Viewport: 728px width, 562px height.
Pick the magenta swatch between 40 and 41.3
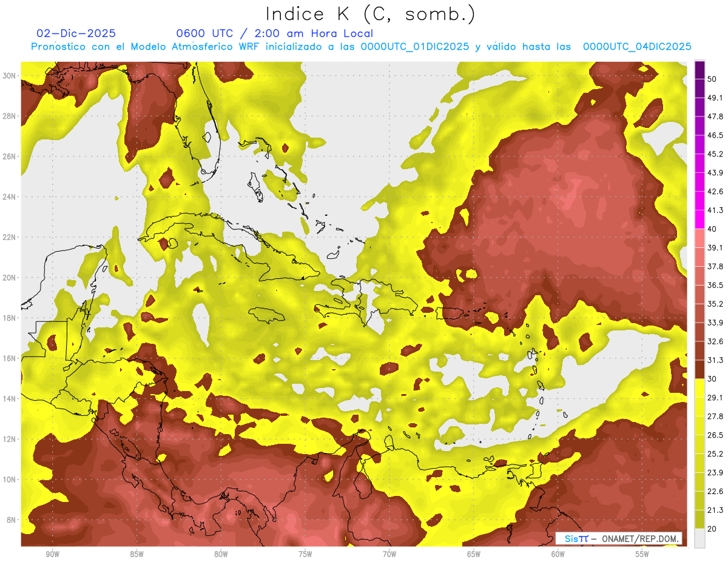(x=699, y=219)
